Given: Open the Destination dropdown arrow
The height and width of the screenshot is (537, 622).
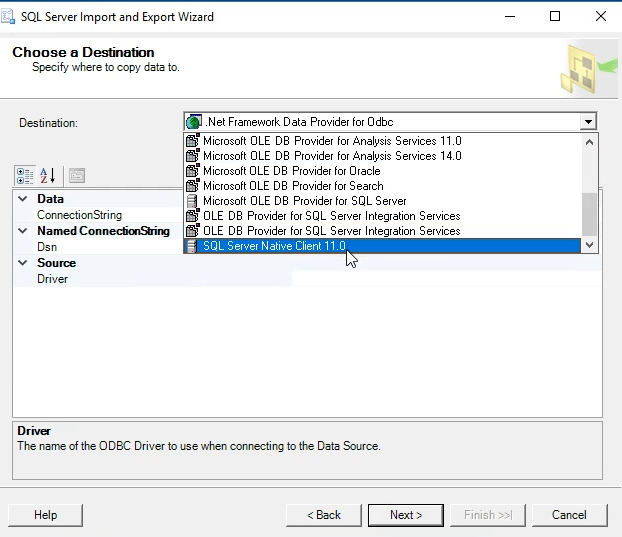Looking at the screenshot, I should tap(588, 122).
